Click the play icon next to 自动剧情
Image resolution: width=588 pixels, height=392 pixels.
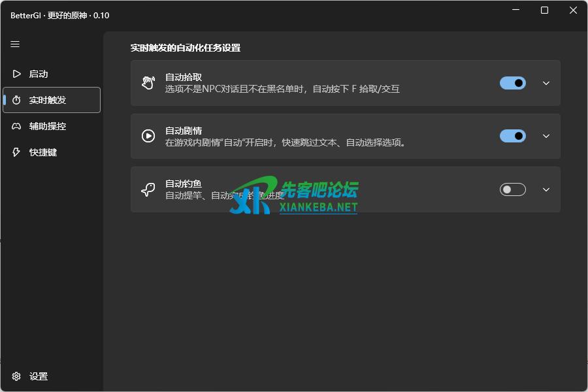(x=148, y=136)
